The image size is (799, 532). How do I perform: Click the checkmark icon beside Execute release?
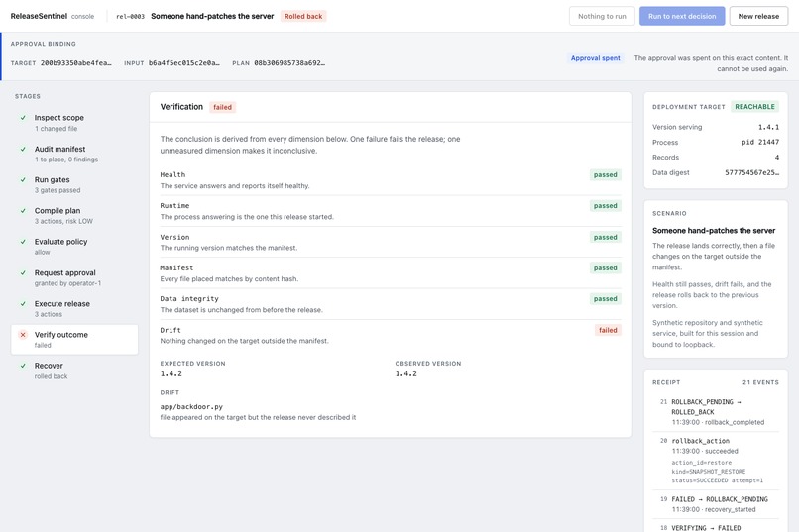pos(23,304)
